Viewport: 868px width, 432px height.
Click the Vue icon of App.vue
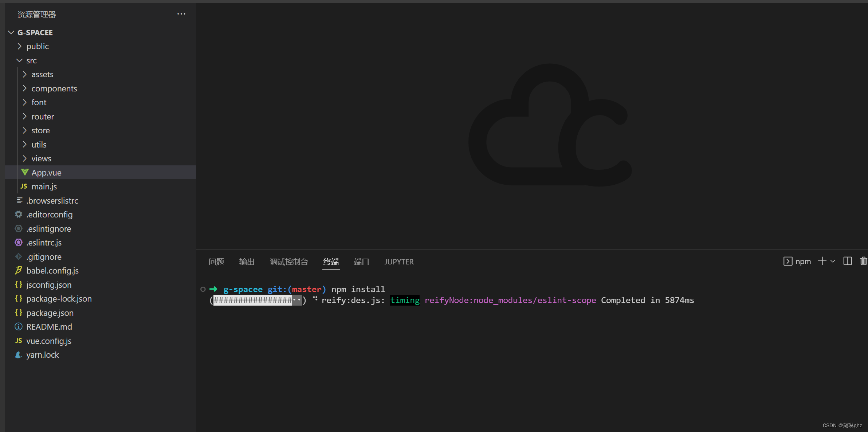click(25, 172)
